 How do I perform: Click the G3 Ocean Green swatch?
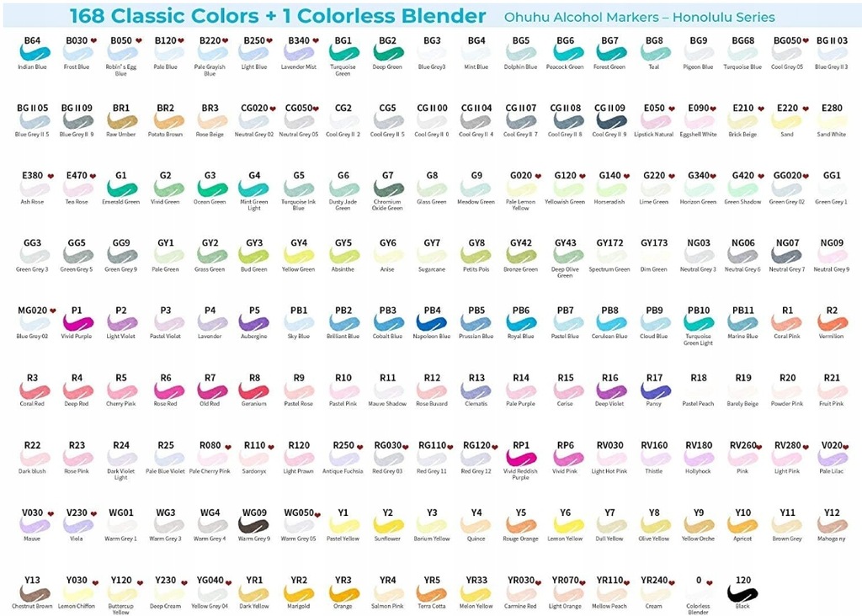point(212,189)
